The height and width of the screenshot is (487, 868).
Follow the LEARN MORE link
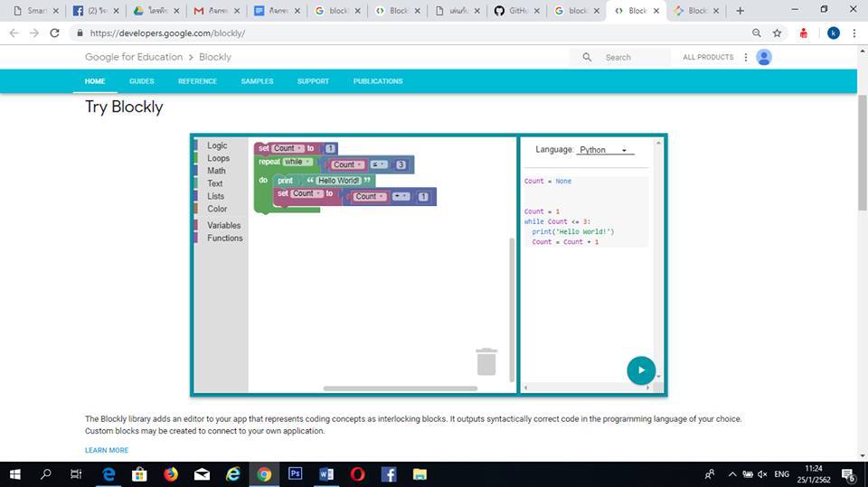tap(107, 451)
